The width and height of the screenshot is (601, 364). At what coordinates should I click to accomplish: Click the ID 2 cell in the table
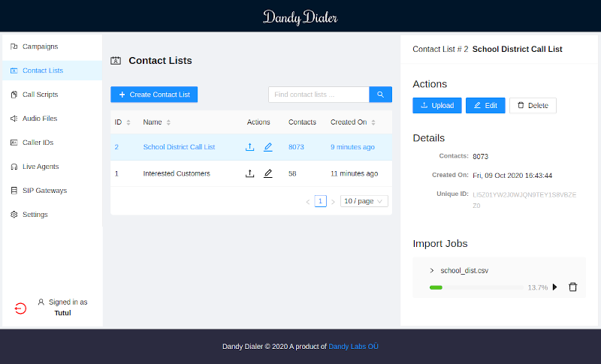click(x=116, y=147)
